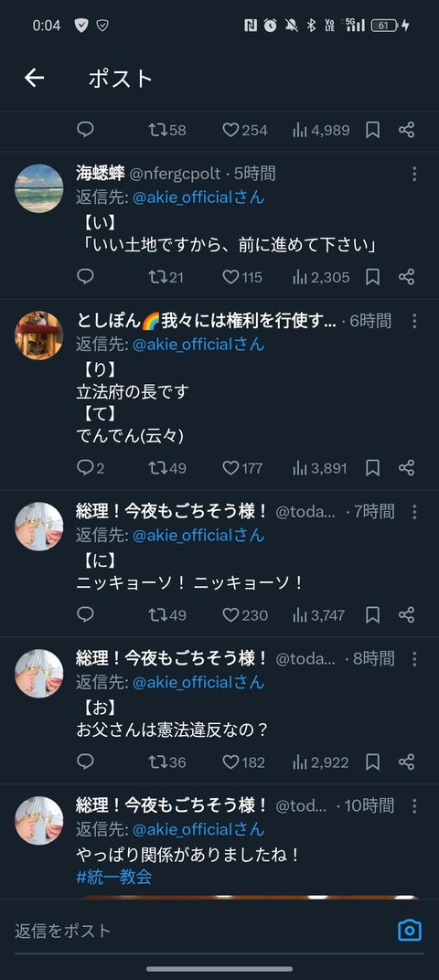Open more options for としぽん's post
The image size is (439, 980).
(414, 321)
